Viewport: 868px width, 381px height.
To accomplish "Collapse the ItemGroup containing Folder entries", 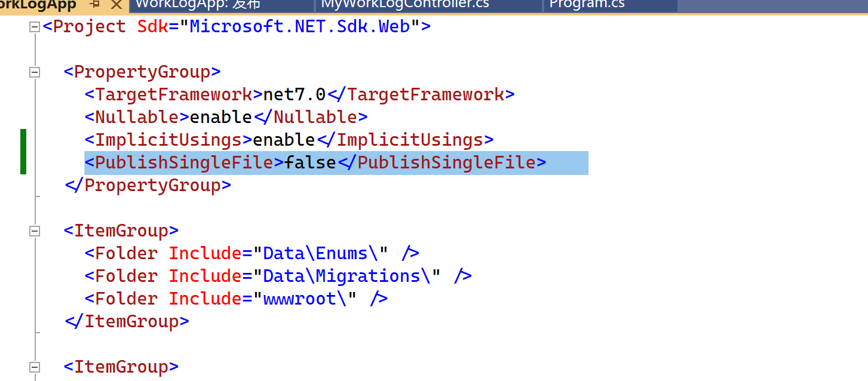I will (x=35, y=231).
